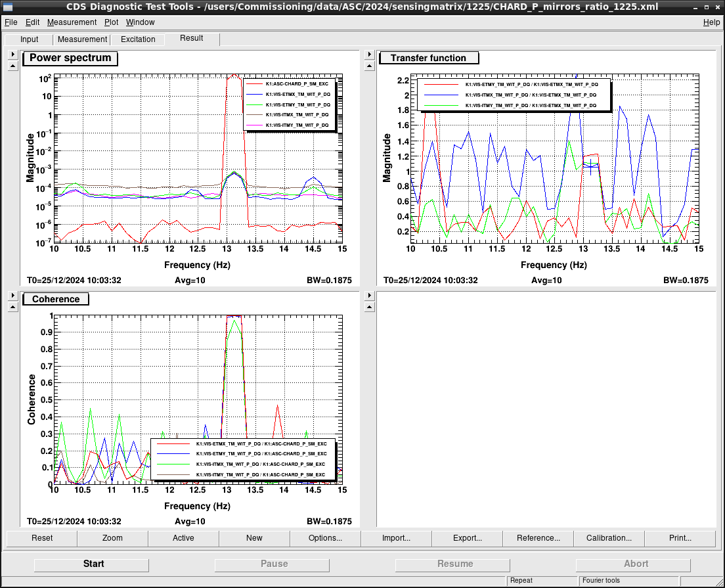Expand options panel of empty bottom-right plot
This screenshot has height=588, width=725.
pyautogui.click(x=370, y=296)
